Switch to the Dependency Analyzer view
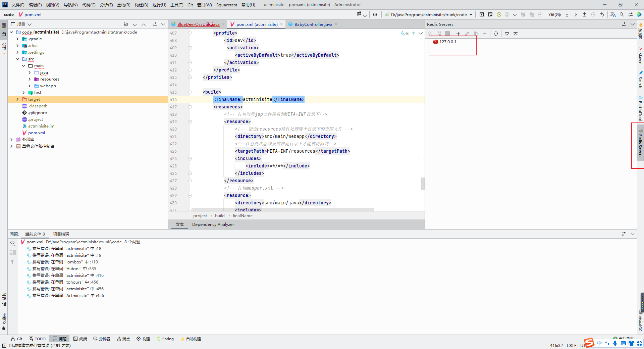Viewport: 644px width, 349px height. click(x=213, y=225)
